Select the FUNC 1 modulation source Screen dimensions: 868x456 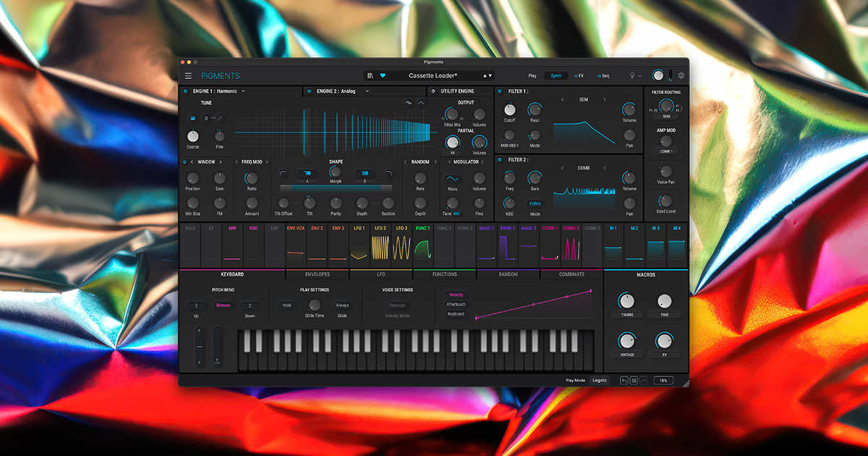422,245
